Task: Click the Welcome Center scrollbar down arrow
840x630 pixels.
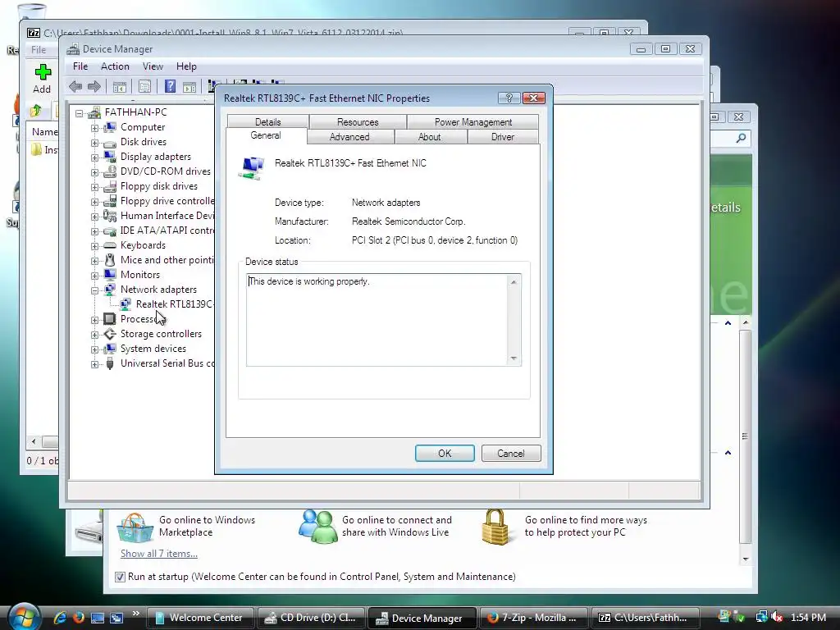Action: 745,559
